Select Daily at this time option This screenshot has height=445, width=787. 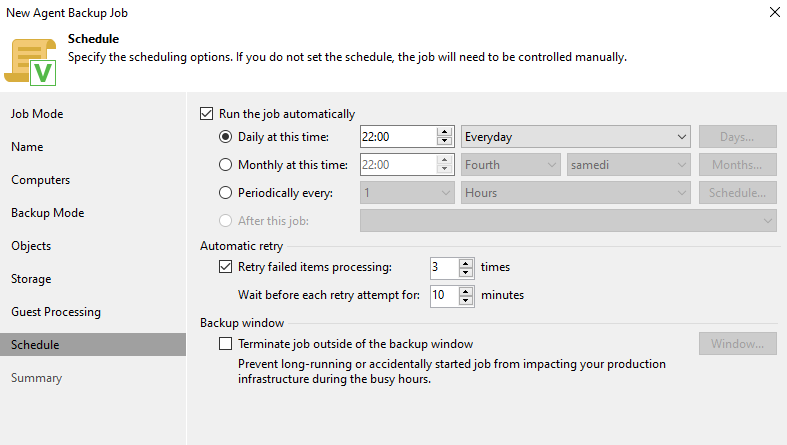click(x=225, y=137)
